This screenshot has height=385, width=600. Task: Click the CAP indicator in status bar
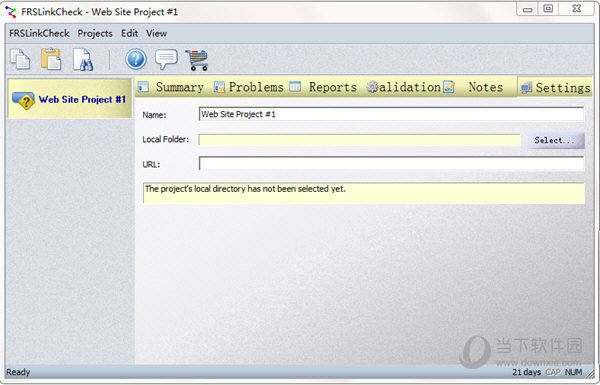[x=553, y=372]
